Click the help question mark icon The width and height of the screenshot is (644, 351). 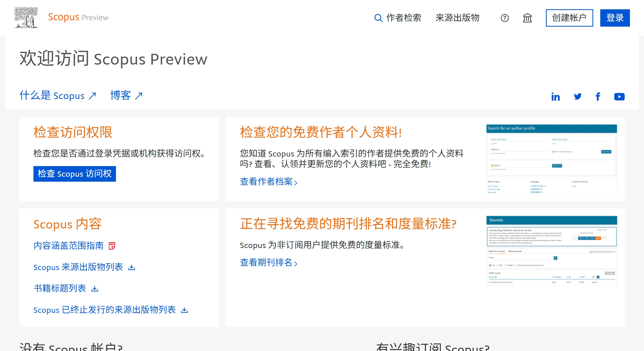(505, 18)
